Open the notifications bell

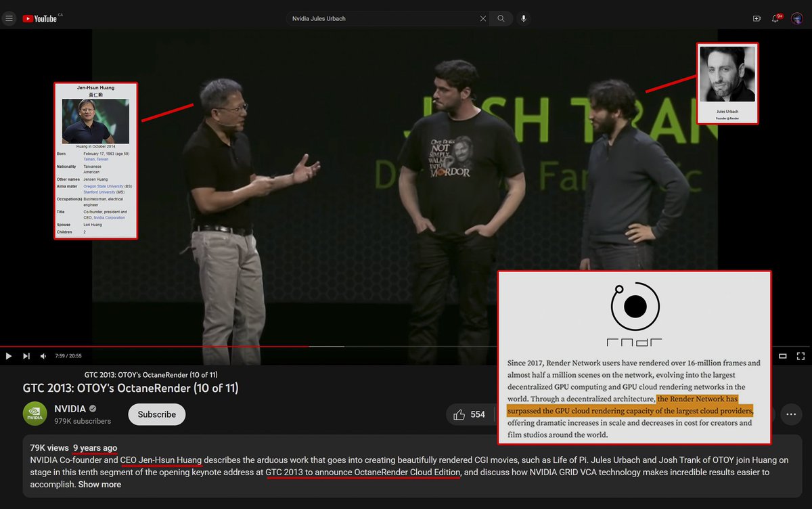pyautogui.click(x=776, y=18)
